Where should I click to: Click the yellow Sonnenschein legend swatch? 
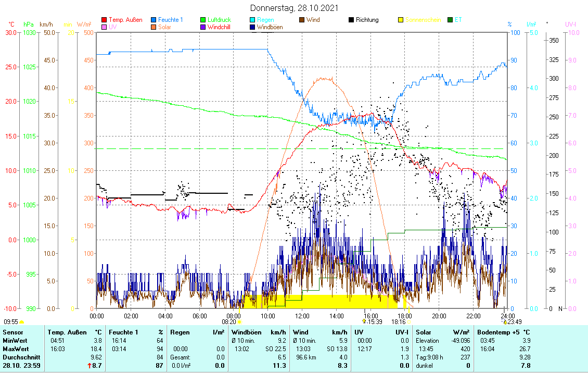click(401, 20)
